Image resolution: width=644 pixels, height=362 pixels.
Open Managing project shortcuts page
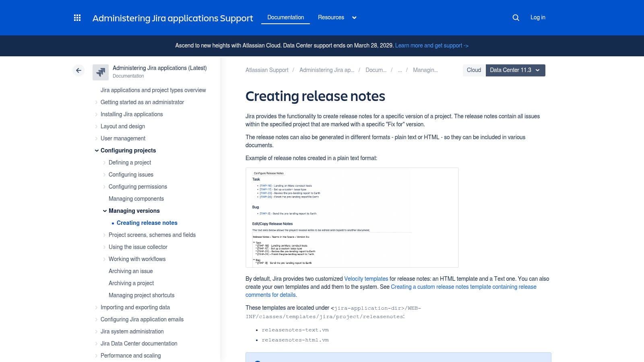pyautogui.click(x=141, y=295)
